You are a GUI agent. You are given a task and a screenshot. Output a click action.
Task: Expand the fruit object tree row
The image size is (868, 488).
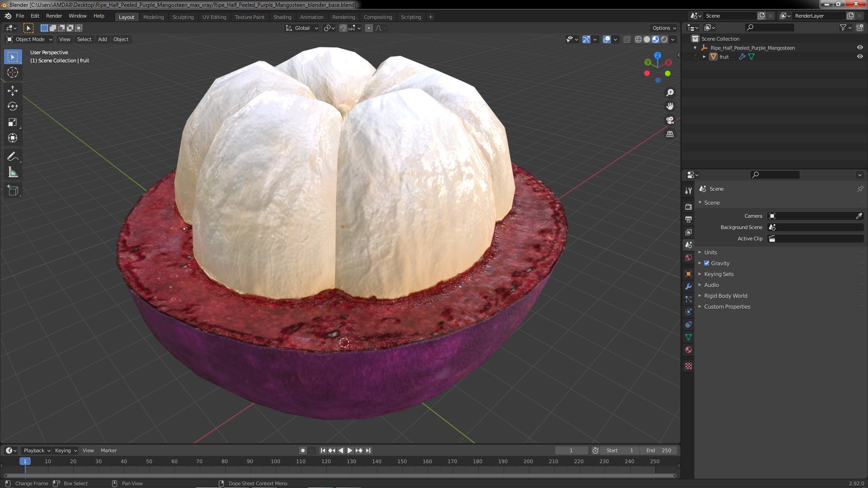(704, 56)
